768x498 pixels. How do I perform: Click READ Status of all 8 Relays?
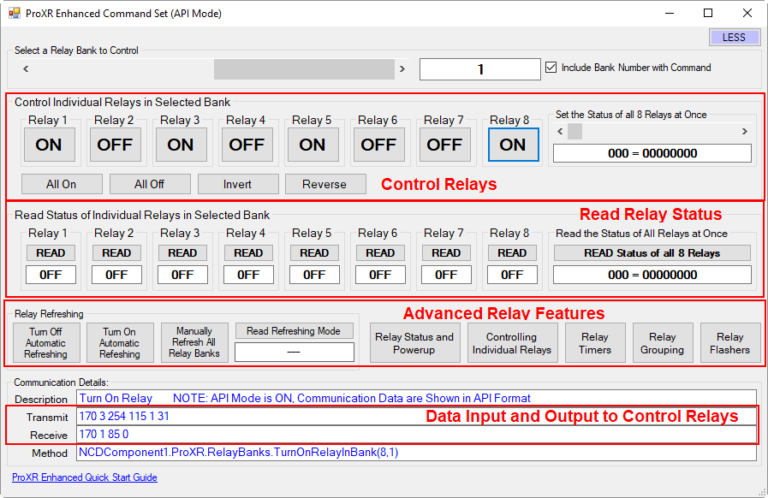pos(652,253)
